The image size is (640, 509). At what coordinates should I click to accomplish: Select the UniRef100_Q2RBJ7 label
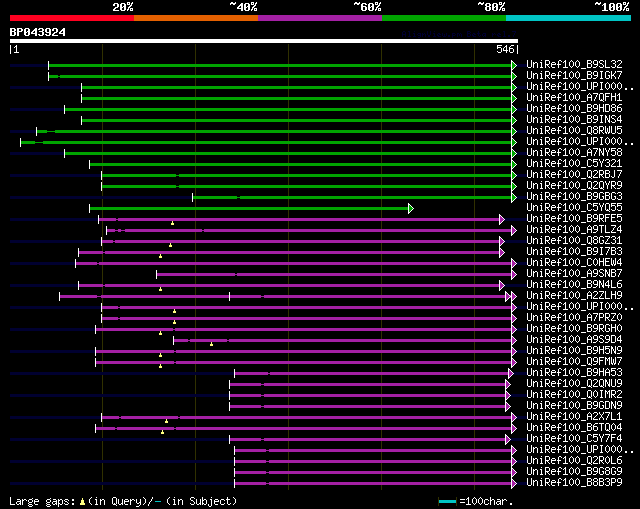tap(574, 175)
